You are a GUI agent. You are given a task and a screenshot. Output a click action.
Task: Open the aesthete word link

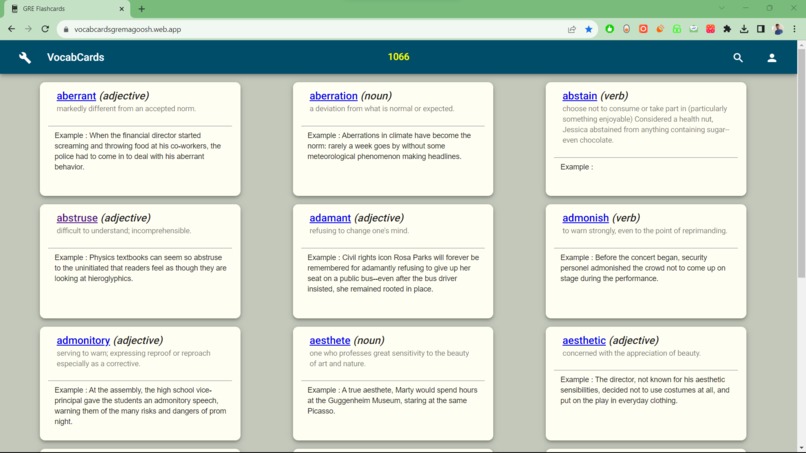329,340
